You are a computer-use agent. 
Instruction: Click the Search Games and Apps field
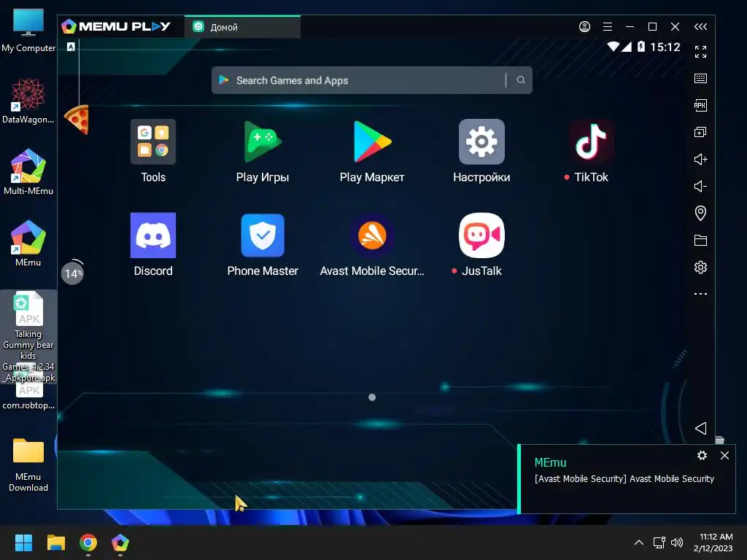click(371, 80)
